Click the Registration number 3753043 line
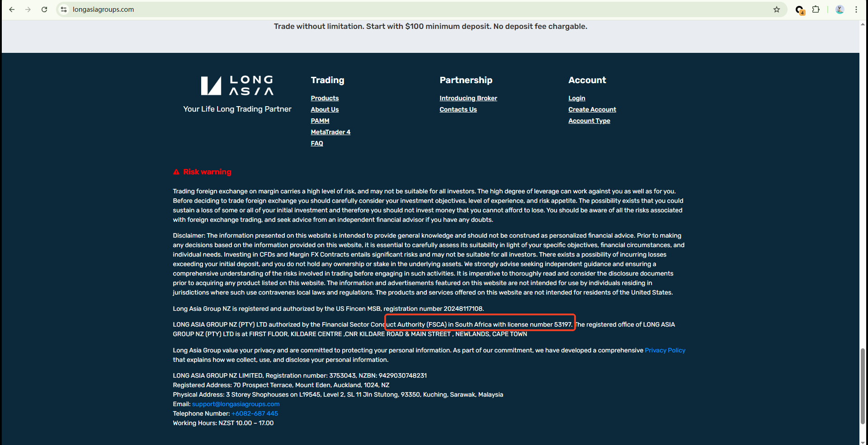The width and height of the screenshot is (868, 445). tap(300, 375)
